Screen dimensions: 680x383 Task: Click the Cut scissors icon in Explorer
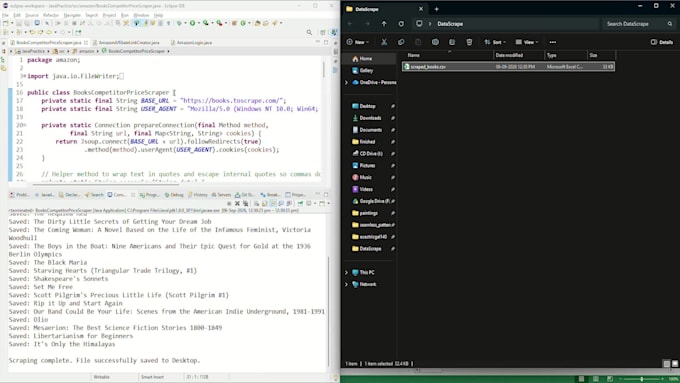pos(384,42)
